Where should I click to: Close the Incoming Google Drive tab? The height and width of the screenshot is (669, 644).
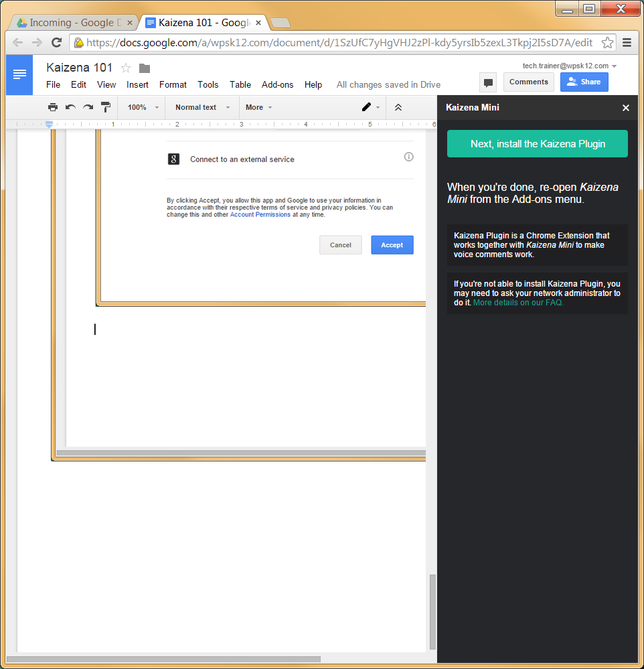tap(130, 23)
